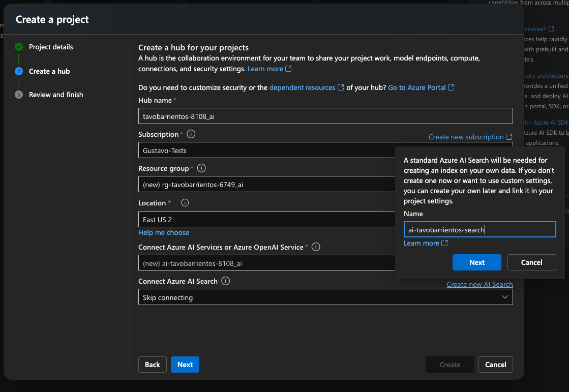
Task: Go to Project details step
Action: coord(51,47)
